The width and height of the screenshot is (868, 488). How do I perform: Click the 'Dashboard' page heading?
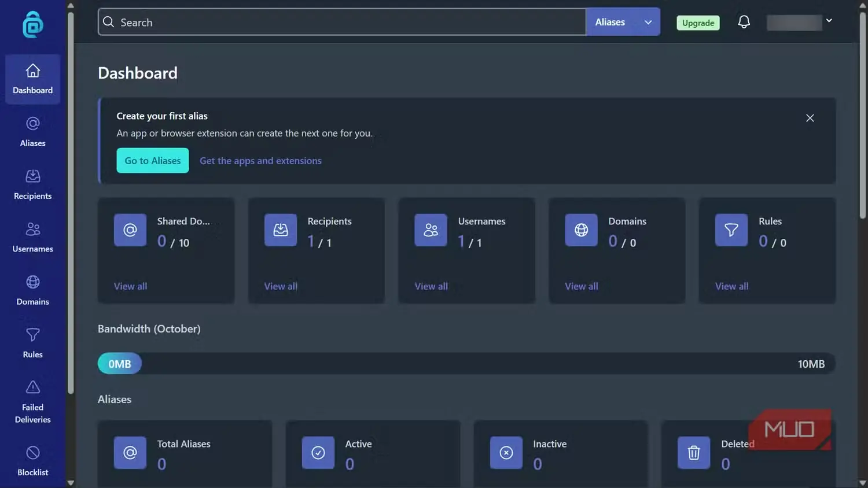[138, 73]
